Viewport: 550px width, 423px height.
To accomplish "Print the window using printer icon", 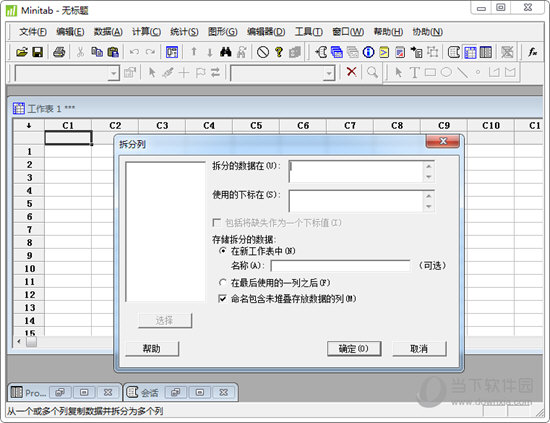I will click(59, 52).
